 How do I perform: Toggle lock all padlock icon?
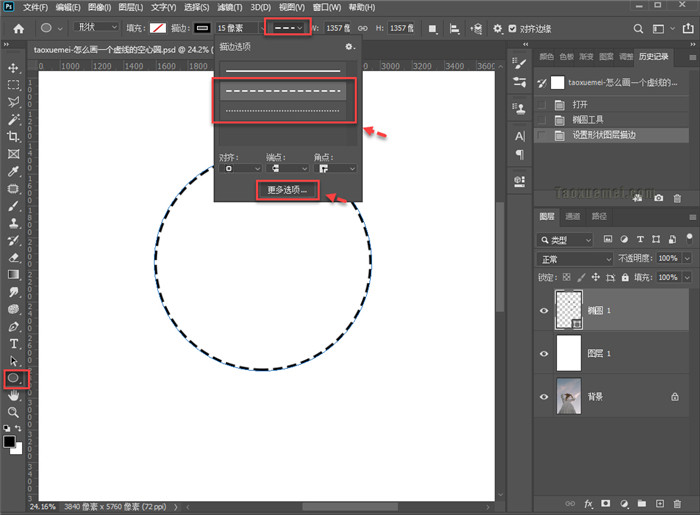625,277
